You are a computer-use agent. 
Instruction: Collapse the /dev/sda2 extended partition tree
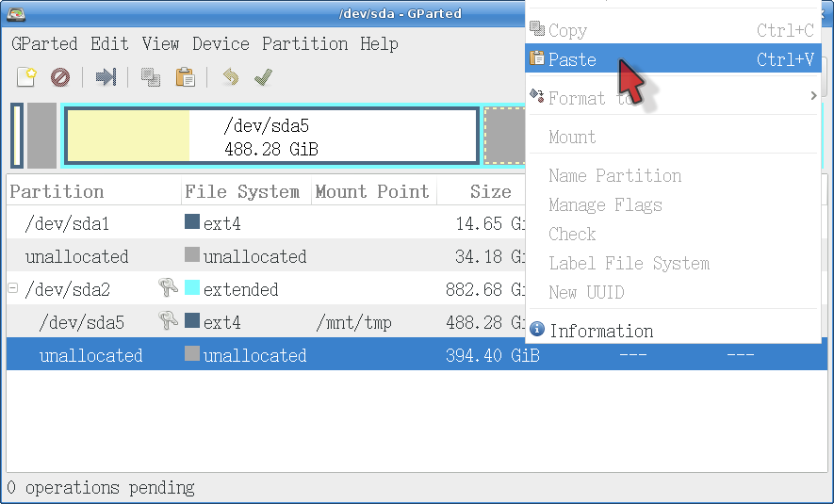click(13, 289)
